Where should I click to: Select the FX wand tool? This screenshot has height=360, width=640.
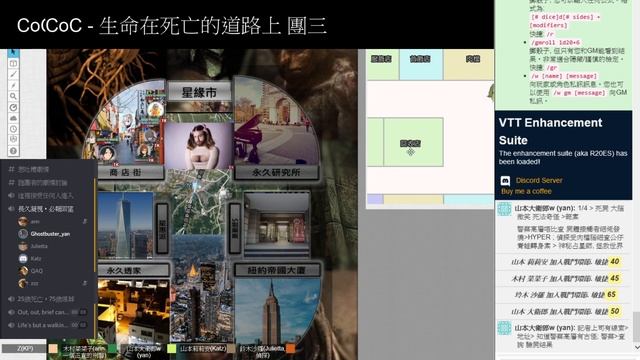(13, 85)
